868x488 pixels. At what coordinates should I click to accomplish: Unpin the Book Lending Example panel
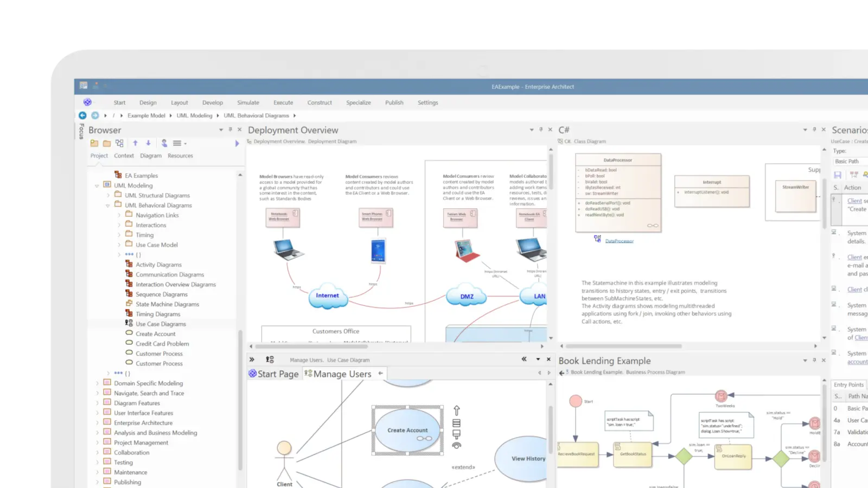pos(815,360)
